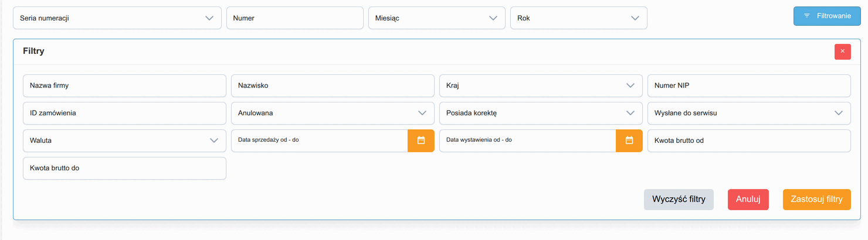Expand the Waluta dropdown
Viewport: 868px width, 240px height.
[124, 140]
